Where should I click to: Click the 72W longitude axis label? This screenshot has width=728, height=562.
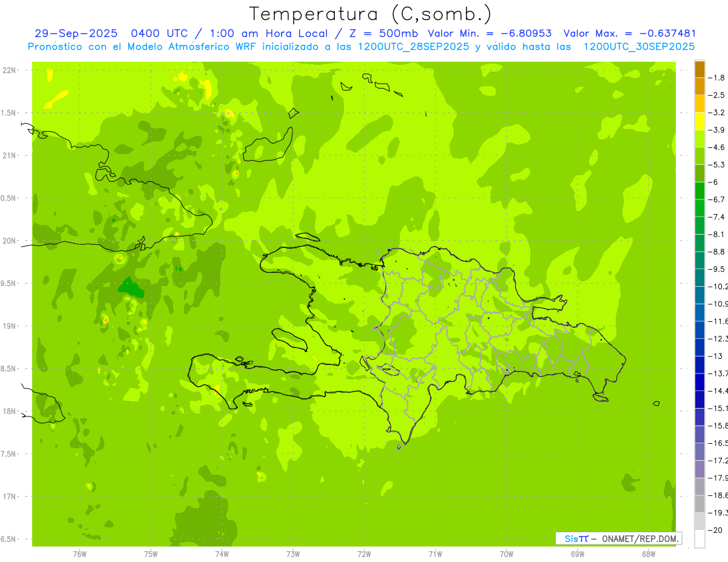coord(364,554)
